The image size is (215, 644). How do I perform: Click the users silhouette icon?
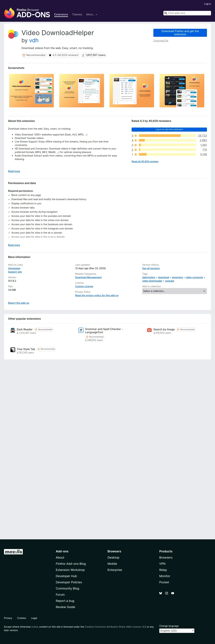click(83, 55)
